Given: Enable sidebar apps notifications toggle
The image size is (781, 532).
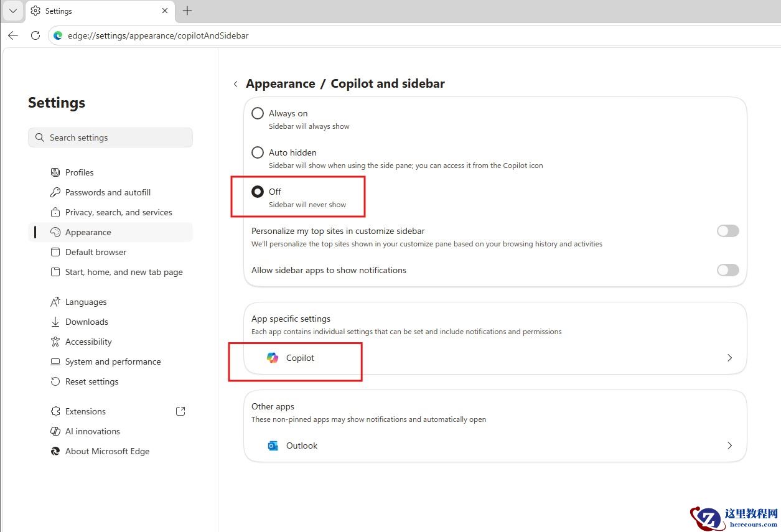Looking at the screenshot, I should point(727,270).
